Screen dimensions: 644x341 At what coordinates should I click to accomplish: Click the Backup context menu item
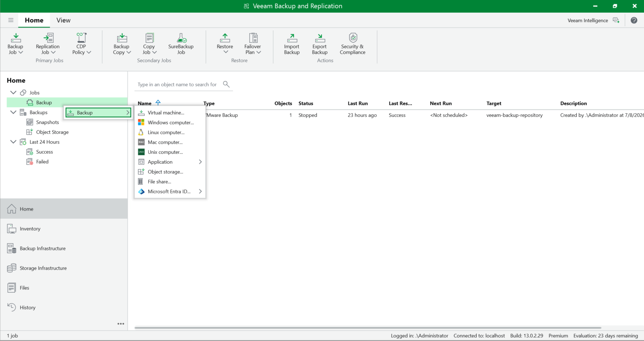(x=98, y=112)
